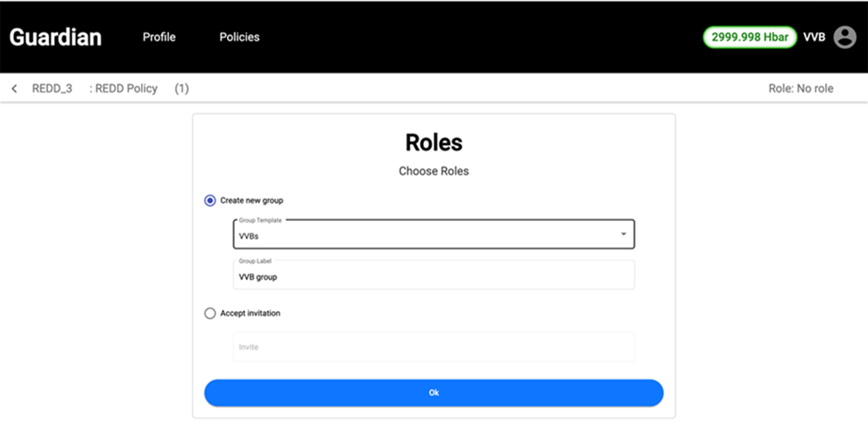Focus the Group Label field with VVB group
Image resolution: width=868 pixels, height=433 pixels.
[x=434, y=276]
